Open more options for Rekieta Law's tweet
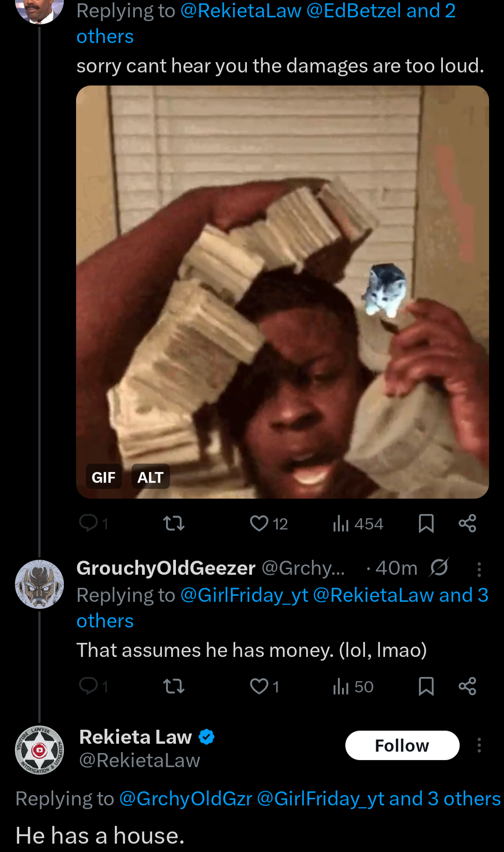The height and width of the screenshot is (852, 504). [479, 745]
